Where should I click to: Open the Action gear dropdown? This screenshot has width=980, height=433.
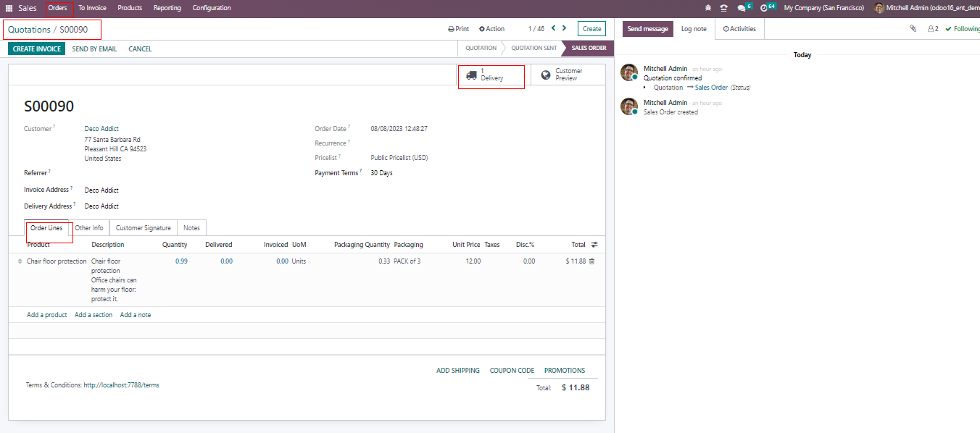tap(491, 29)
